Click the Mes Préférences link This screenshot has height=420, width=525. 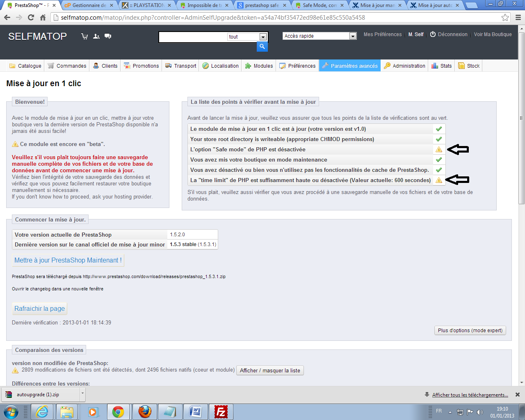(x=383, y=34)
